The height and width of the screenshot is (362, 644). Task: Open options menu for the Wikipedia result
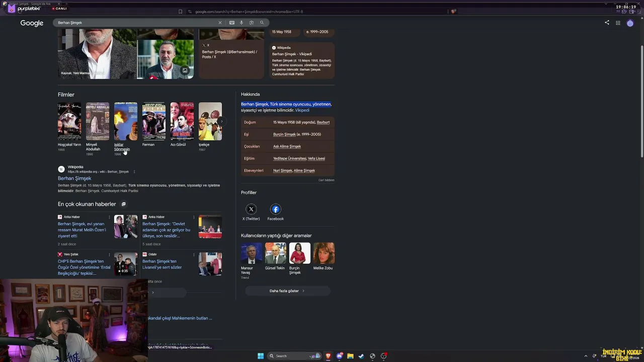pos(134,171)
